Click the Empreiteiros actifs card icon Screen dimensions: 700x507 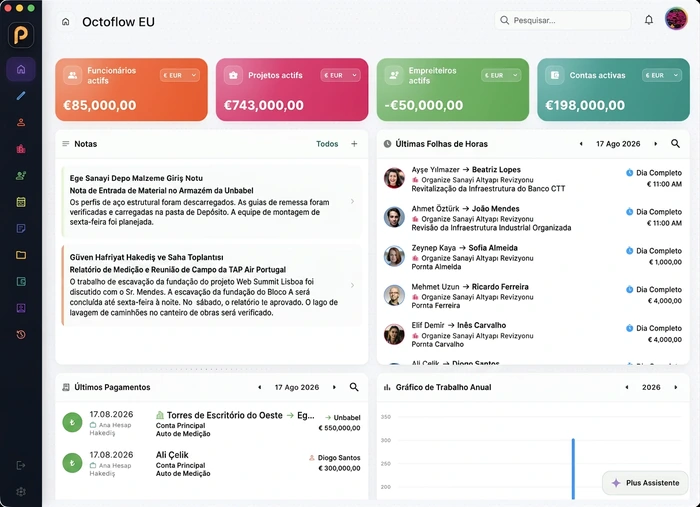pyautogui.click(x=394, y=75)
